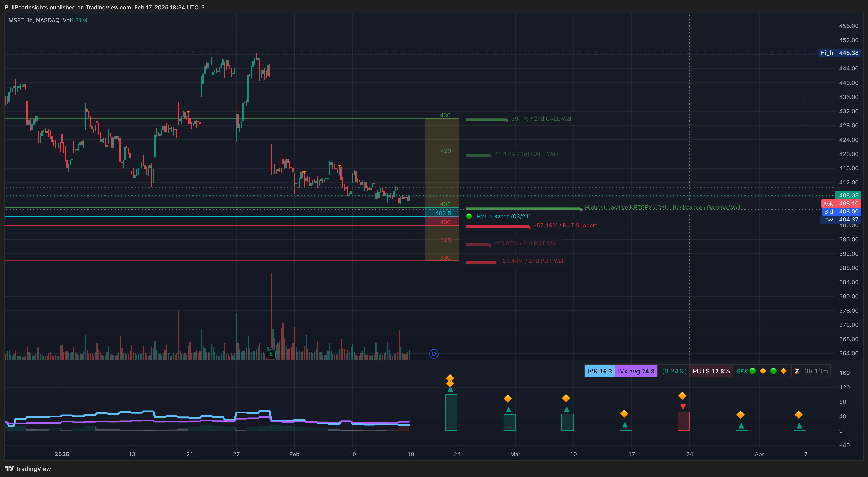Click the Vol 1.31M volume readout
The height and width of the screenshot is (477, 868).
coord(75,20)
